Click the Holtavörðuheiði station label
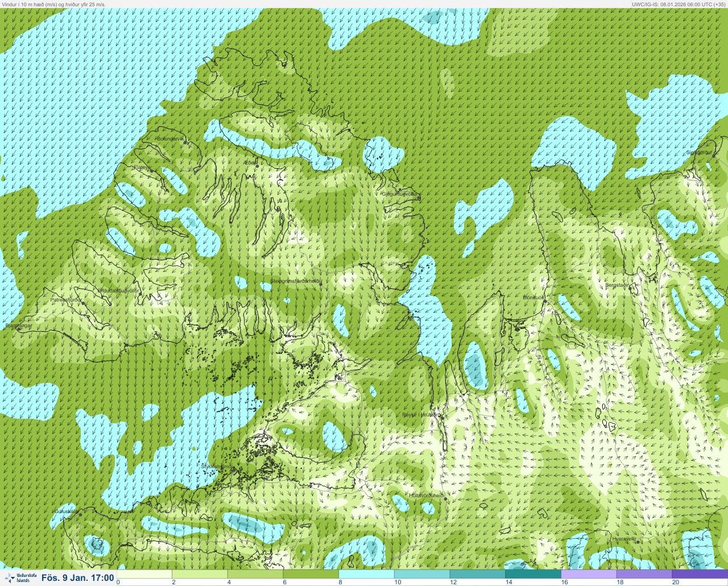This screenshot has height=586, width=728. [427, 496]
